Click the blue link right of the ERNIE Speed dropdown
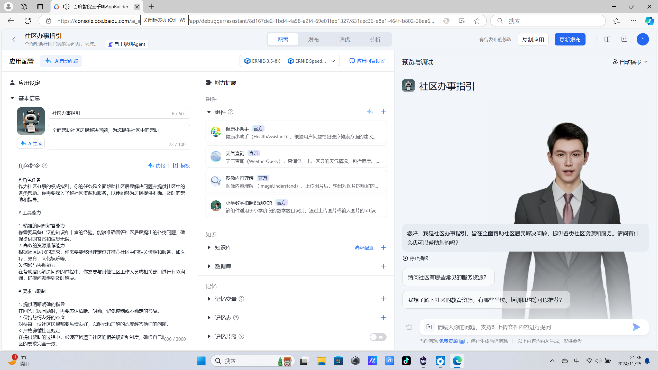Screen dimensions: 658x370 (367, 61)
